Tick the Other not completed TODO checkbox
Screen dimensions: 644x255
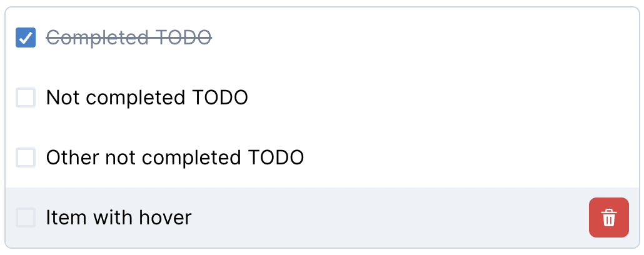click(x=26, y=157)
